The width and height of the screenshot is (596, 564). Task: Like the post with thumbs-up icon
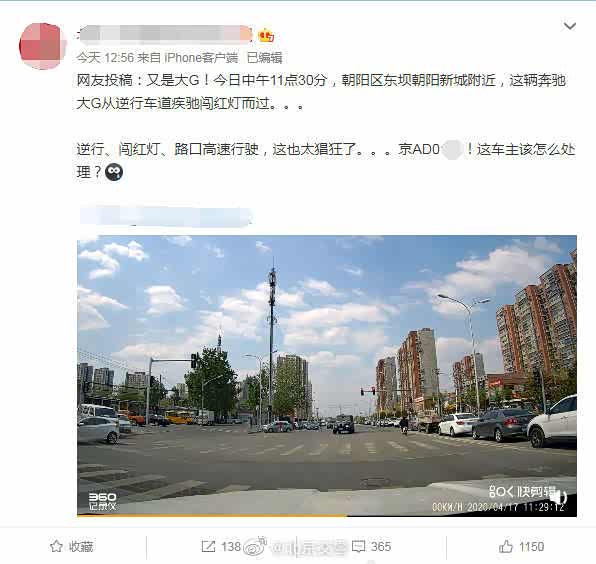[x=506, y=547]
